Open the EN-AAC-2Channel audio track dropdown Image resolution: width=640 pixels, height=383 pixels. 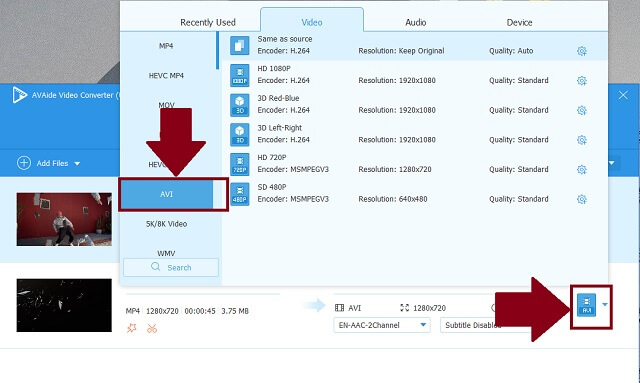tap(382, 325)
